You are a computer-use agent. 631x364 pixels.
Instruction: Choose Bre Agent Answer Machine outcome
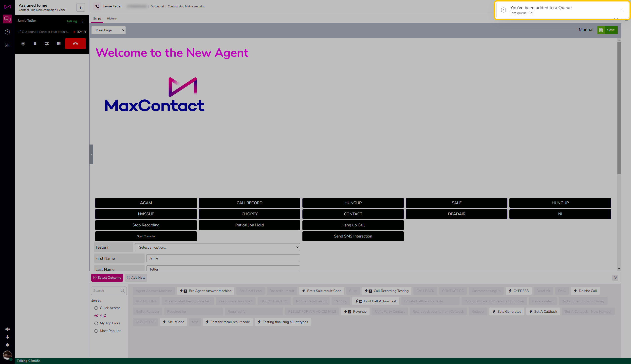pyautogui.click(x=206, y=291)
